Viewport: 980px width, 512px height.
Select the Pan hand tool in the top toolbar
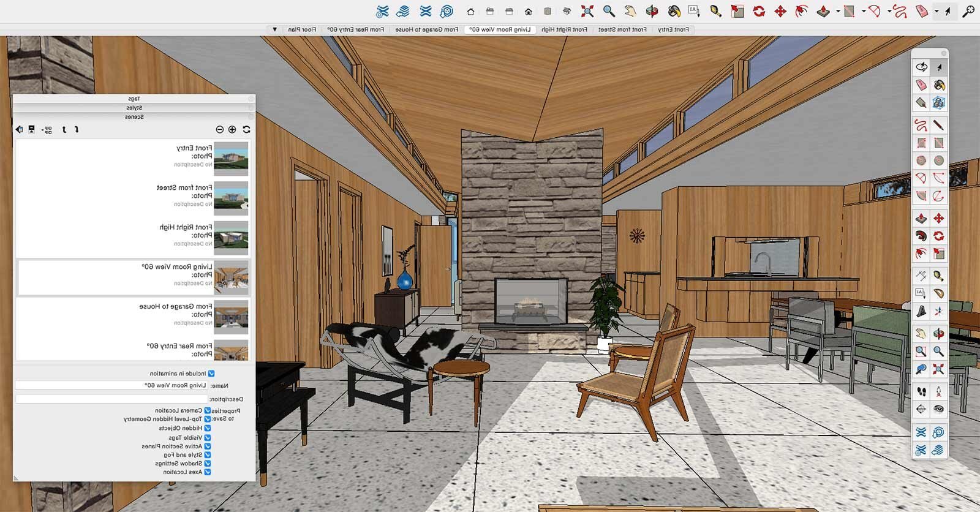630,11
